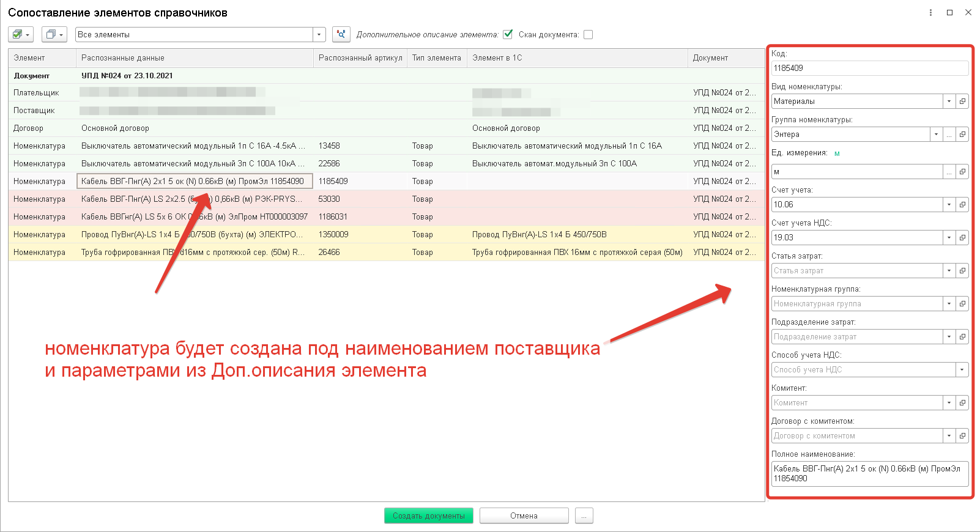Click the green Создать документы button
This screenshot has width=980, height=532.
[x=429, y=516]
